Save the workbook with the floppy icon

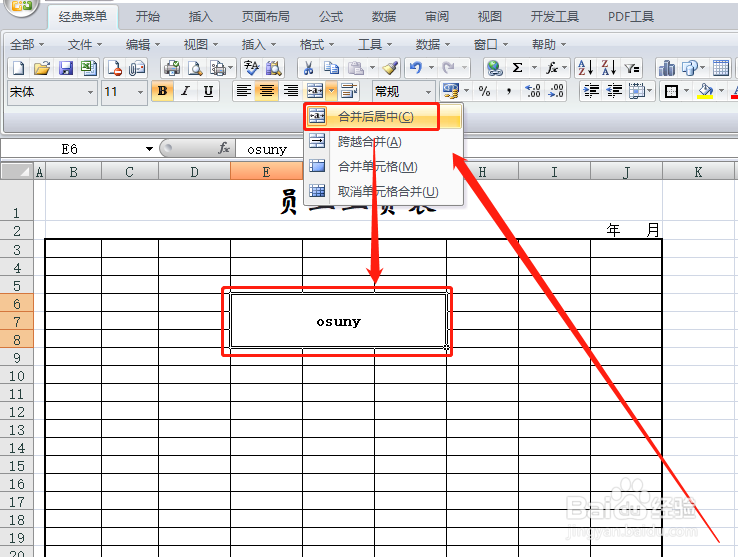(65, 68)
